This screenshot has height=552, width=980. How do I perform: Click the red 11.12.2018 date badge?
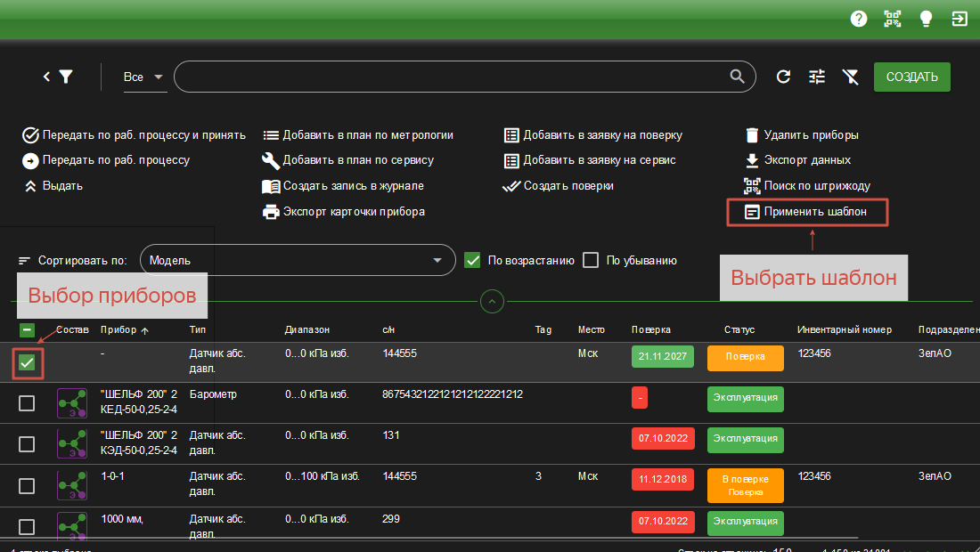tap(663, 480)
